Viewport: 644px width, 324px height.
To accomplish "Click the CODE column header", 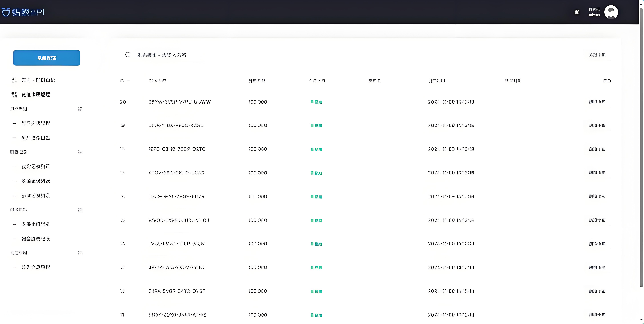I will pyautogui.click(x=157, y=81).
